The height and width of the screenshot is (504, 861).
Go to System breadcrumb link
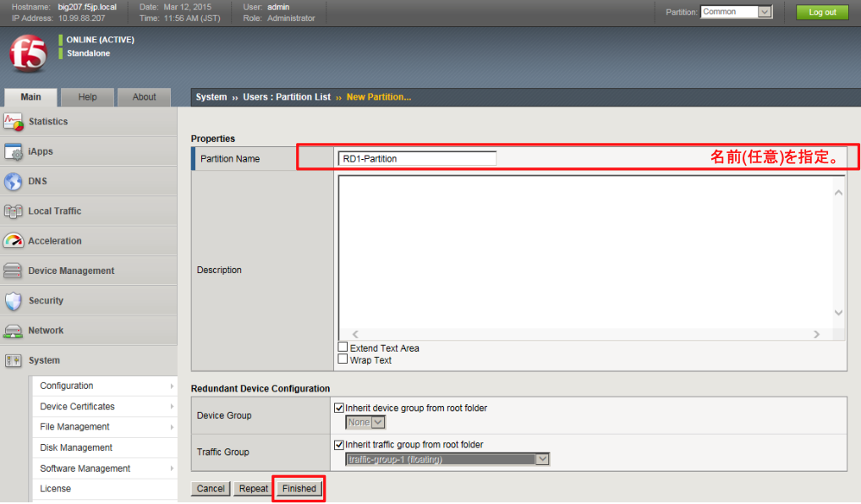point(211,97)
